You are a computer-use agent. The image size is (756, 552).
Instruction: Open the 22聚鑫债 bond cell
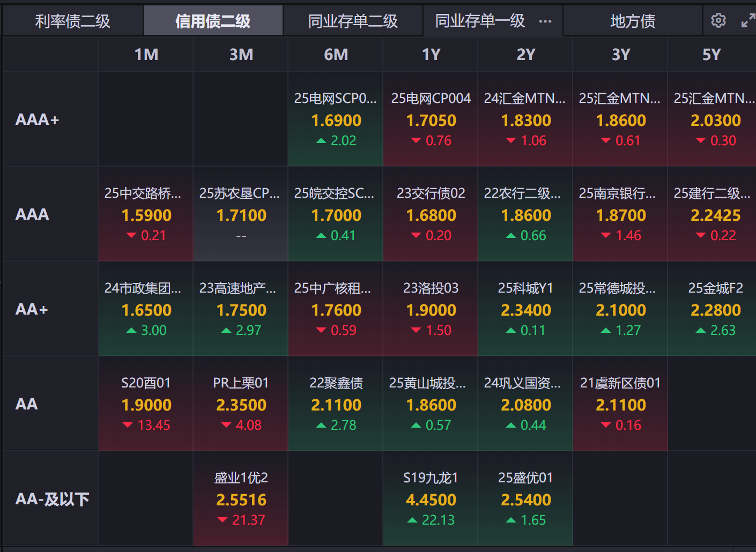tap(336, 404)
